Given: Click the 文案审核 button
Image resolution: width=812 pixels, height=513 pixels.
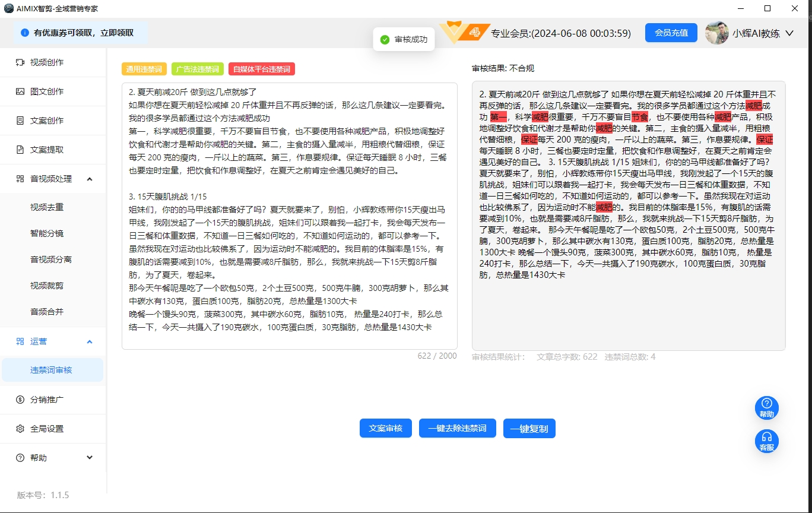Looking at the screenshot, I should [385, 428].
